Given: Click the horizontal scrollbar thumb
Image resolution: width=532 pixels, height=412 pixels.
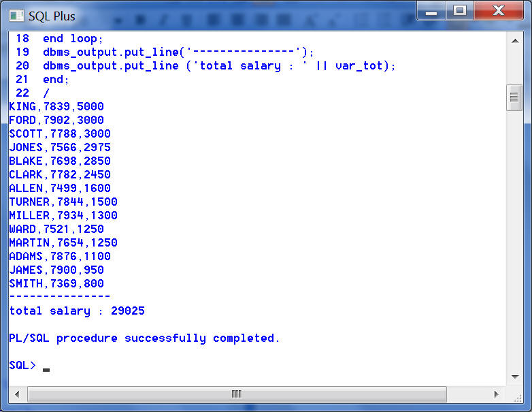Looking at the screenshot, I should (237, 394).
